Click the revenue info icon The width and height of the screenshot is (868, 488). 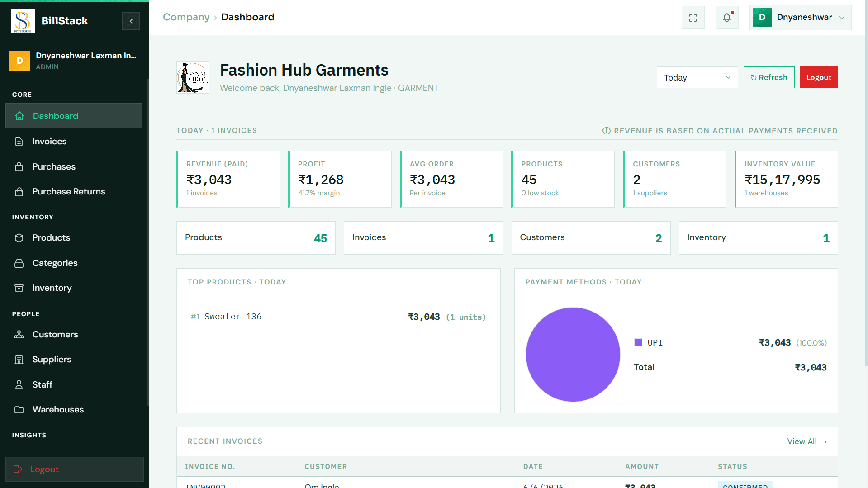point(607,131)
